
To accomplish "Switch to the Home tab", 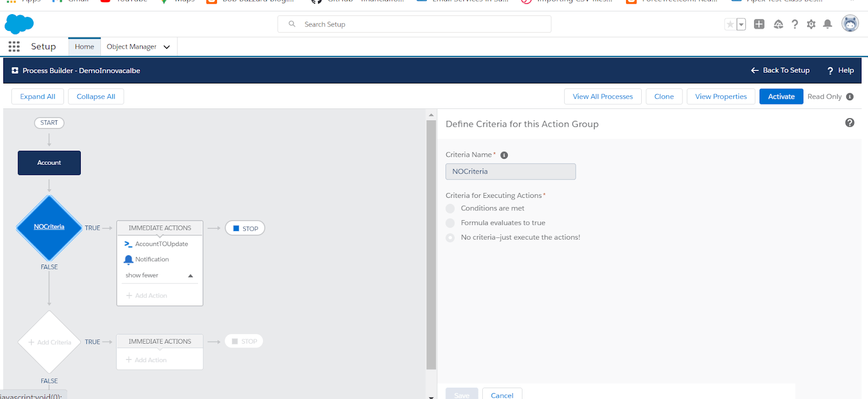I will pos(84,47).
